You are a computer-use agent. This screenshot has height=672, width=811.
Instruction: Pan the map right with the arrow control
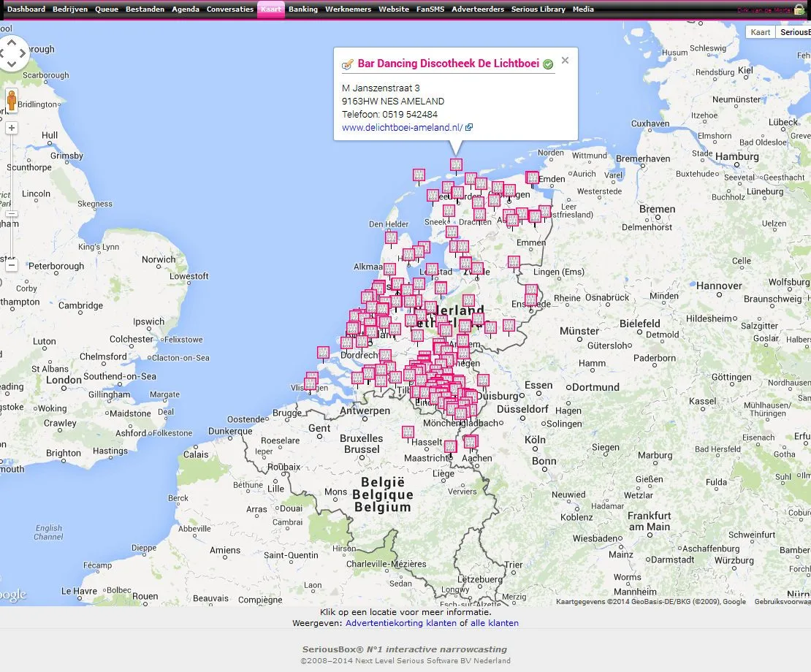click(22, 53)
